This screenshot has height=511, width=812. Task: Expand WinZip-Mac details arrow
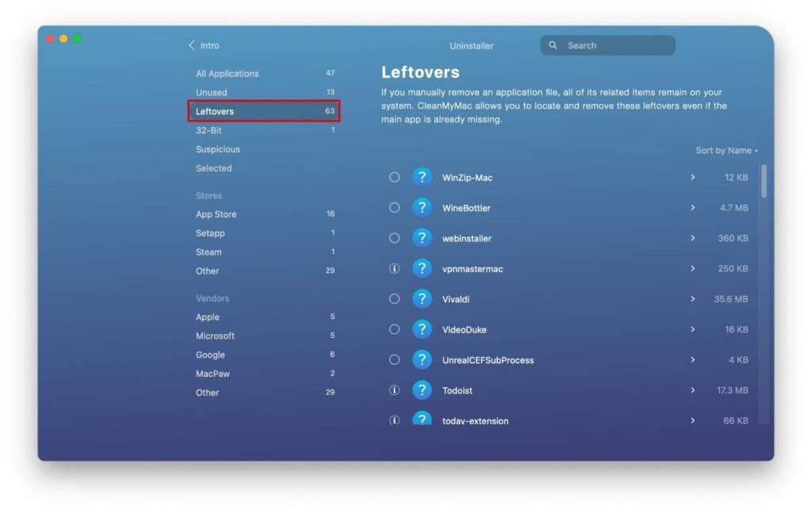coord(692,177)
